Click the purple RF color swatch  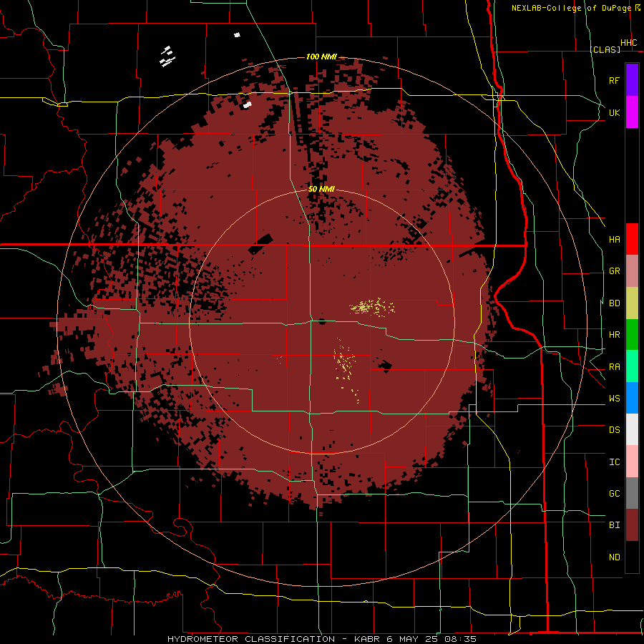632,80
